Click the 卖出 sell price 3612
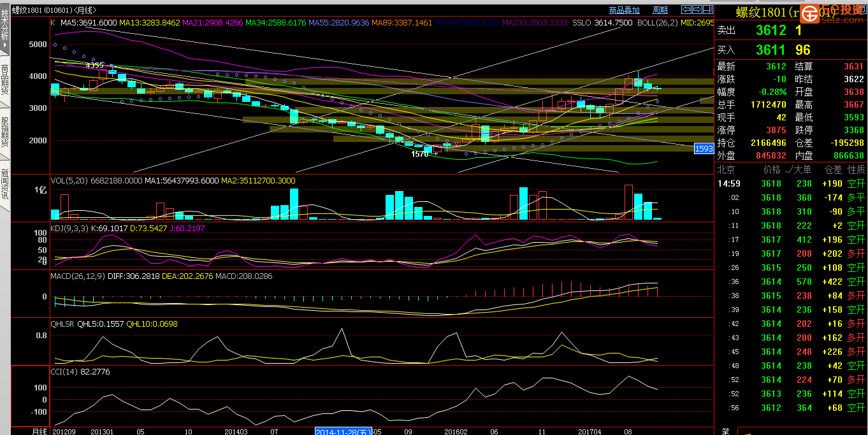This screenshot has height=435, width=868. pyautogui.click(x=770, y=30)
